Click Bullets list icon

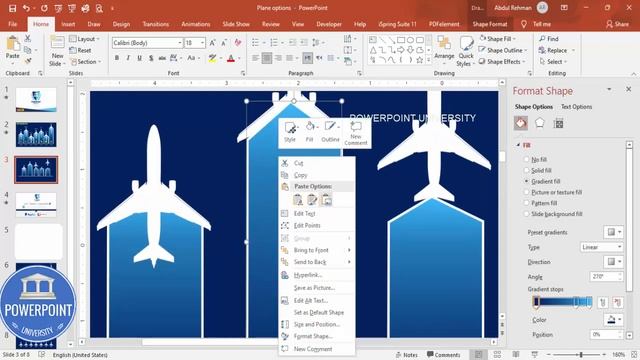coord(256,43)
